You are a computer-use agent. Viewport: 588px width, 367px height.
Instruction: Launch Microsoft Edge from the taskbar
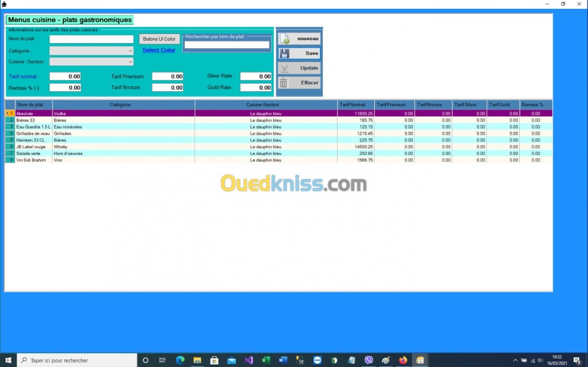pyautogui.click(x=180, y=360)
